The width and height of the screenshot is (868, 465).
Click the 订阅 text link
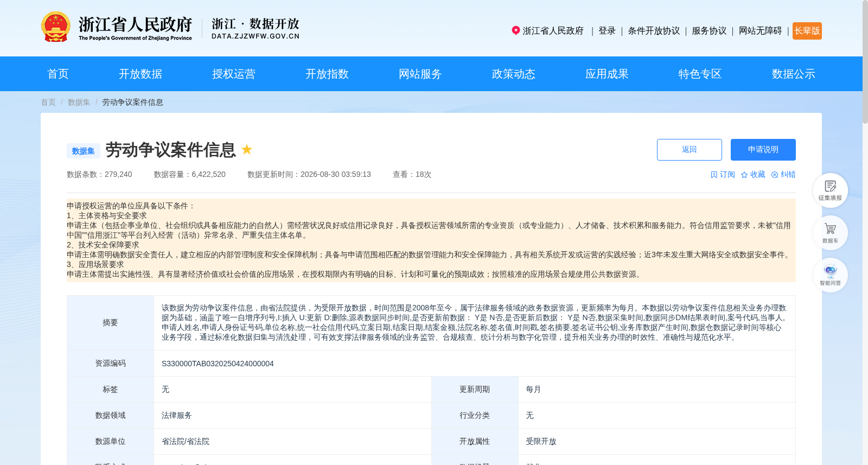[727, 175]
